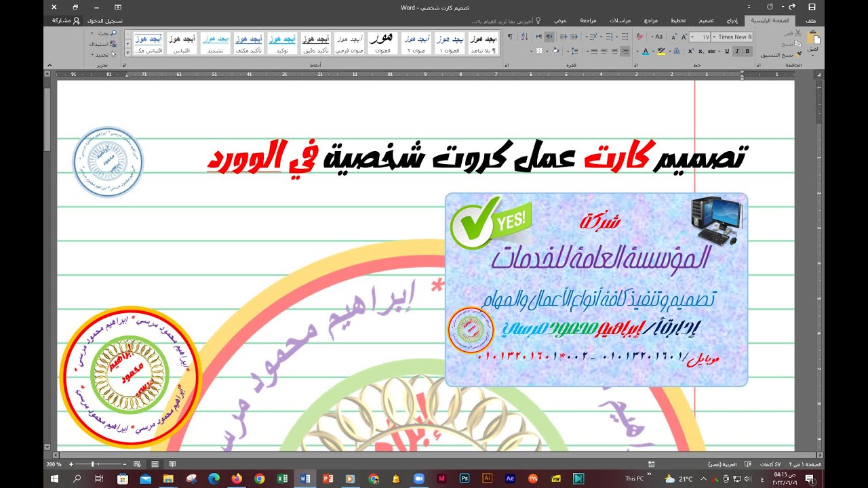The image size is (868, 488).
Task: Click Decrease Indent icon
Action: click(574, 37)
